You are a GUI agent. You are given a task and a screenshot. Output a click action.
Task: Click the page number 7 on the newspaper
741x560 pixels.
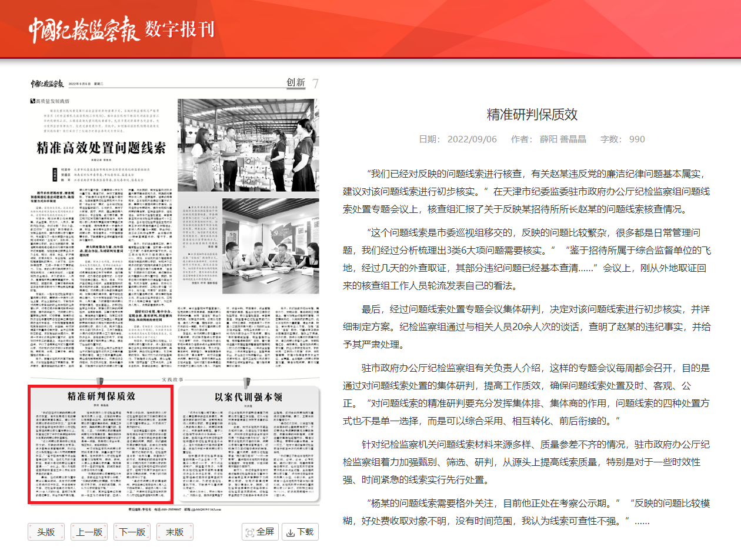(x=315, y=84)
